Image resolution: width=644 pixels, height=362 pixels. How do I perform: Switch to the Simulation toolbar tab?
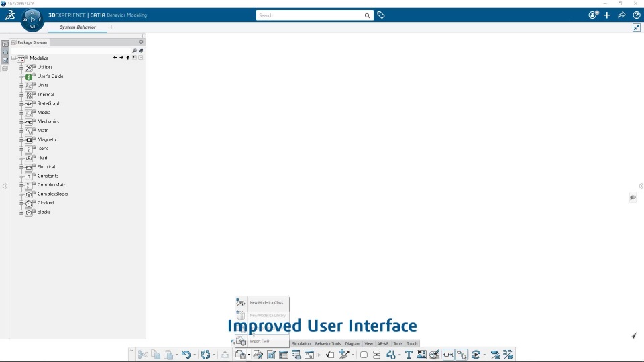pyautogui.click(x=301, y=343)
